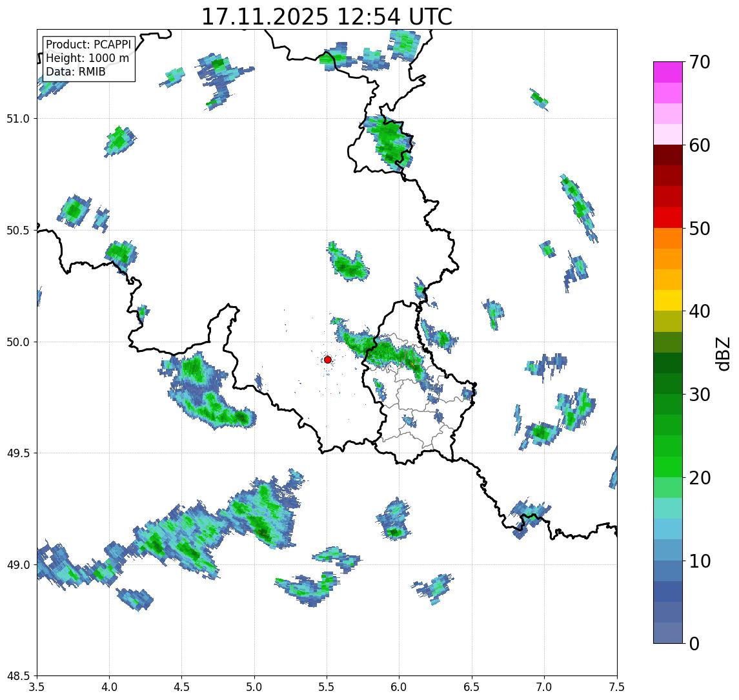Click the longitude axis label 5.0
739x700 pixels.
click(x=254, y=687)
